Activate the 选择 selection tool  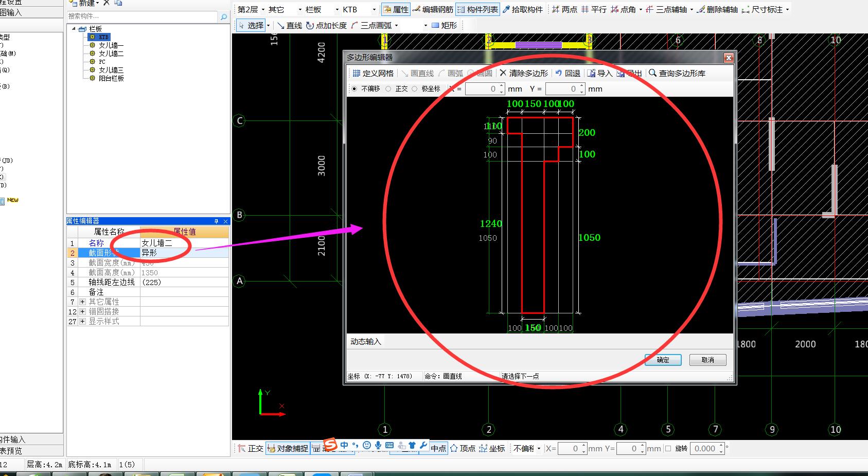(252, 25)
